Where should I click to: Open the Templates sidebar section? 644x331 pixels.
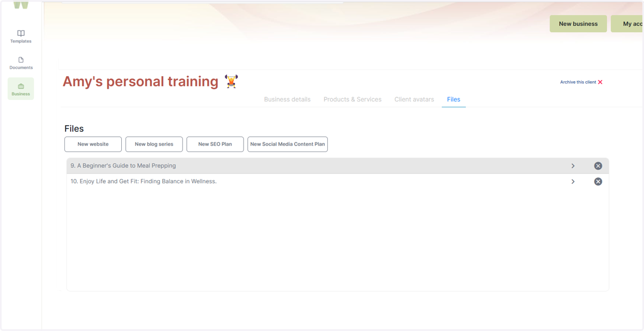(21, 37)
